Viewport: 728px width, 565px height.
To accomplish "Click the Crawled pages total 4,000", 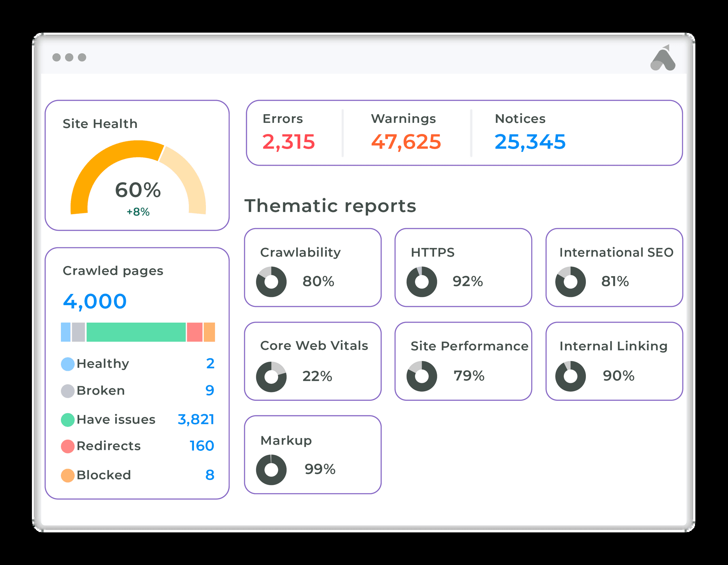I will [95, 302].
